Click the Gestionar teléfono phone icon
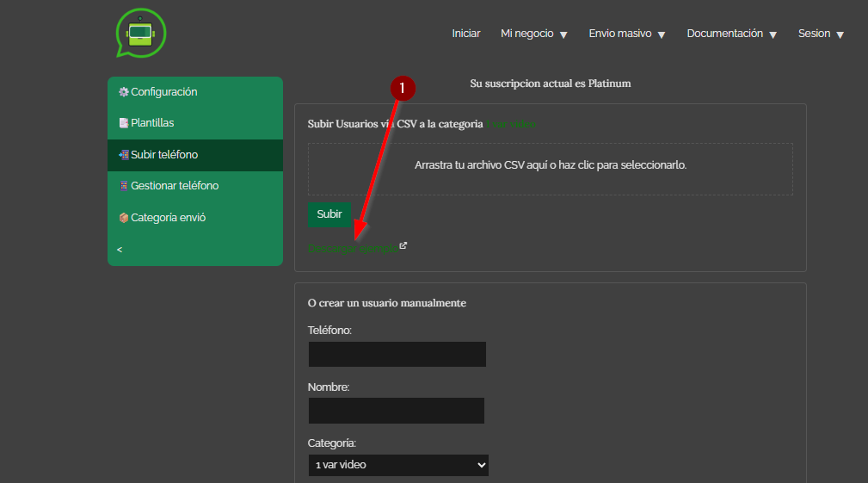Viewport: 868px width, 483px height. pyautogui.click(x=123, y=186)
